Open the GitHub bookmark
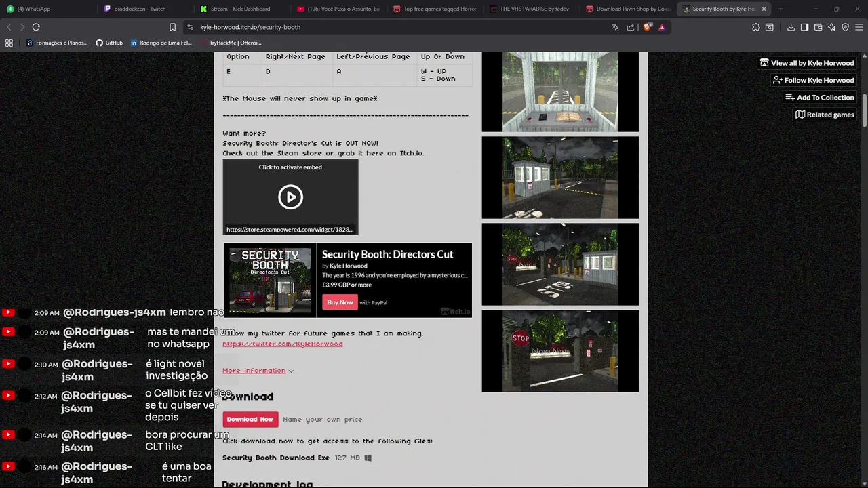Screen dimensions: 868x488 click(x=109, y=43)
